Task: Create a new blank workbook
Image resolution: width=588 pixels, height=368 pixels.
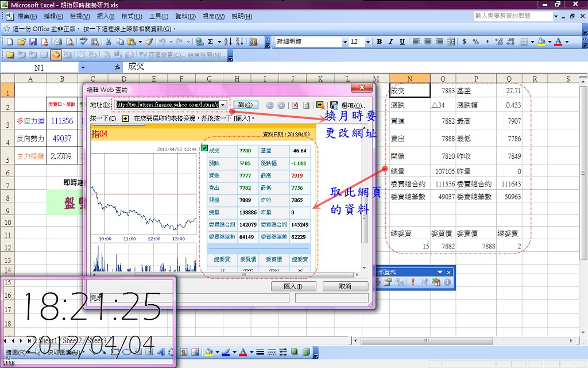Action: 10,41
